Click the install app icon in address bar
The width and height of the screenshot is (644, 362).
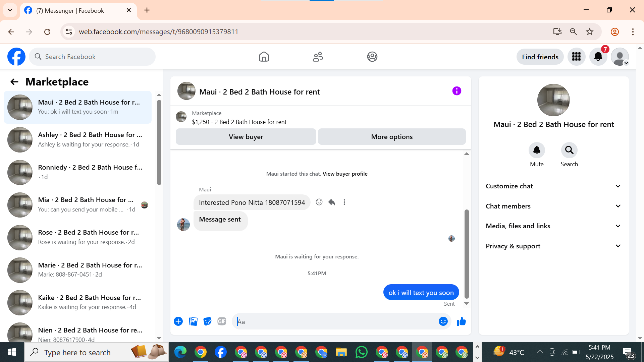pos(557,32)
